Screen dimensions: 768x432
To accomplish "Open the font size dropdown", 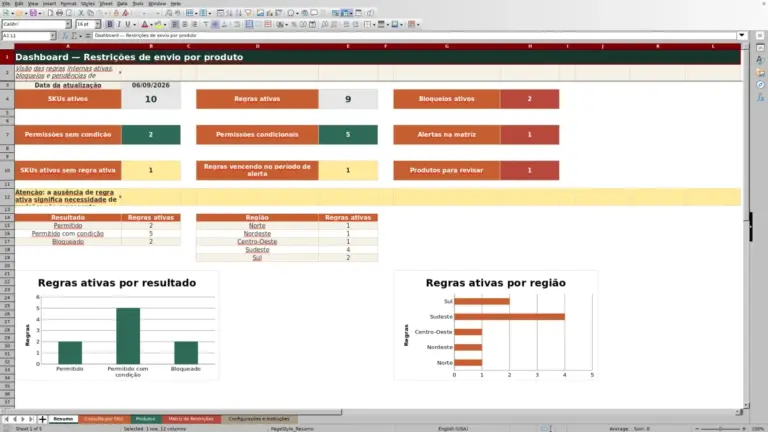I will pyautogui.click(x=97, y=24).
